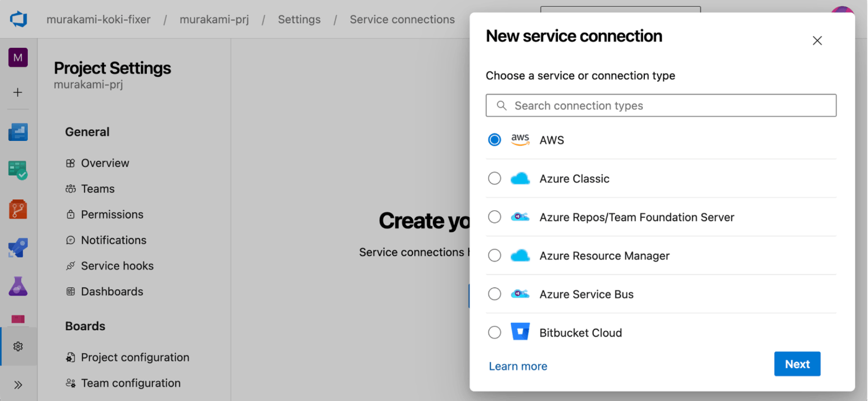Open Repos from the left sidebar
Screen dimensions: 868x401
[x=18, y=209]
